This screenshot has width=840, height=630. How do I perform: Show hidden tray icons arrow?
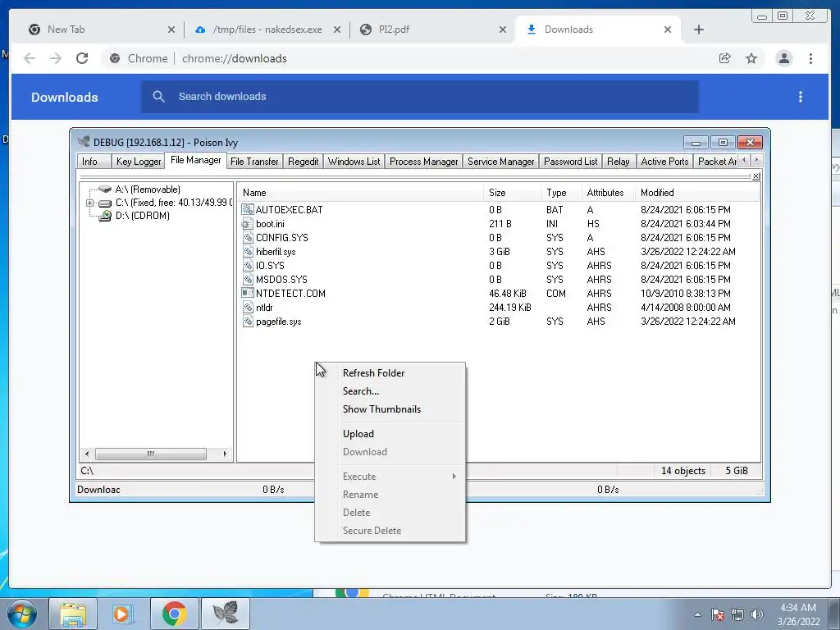click(697, 614)
